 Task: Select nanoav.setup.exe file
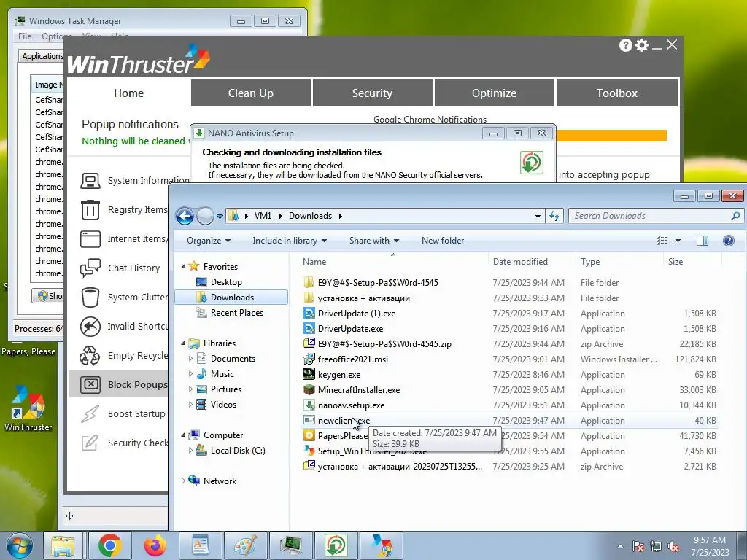tap(351, 405)
